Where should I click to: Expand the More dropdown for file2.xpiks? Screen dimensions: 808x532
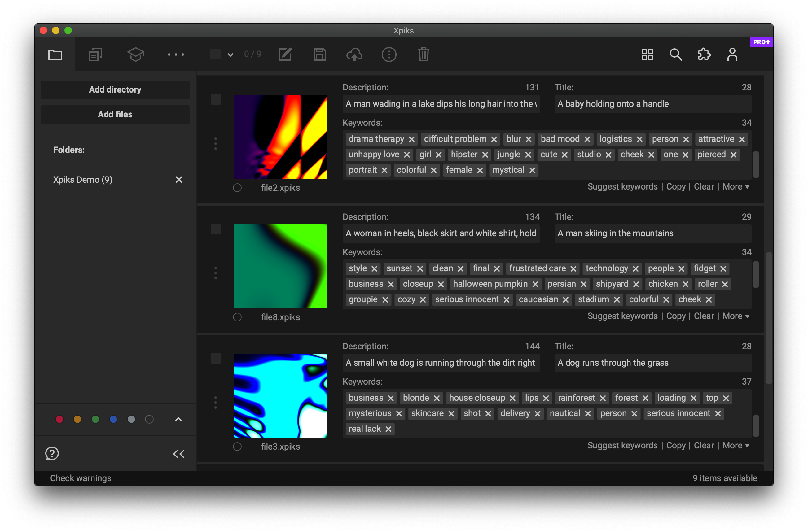point(736,187)
